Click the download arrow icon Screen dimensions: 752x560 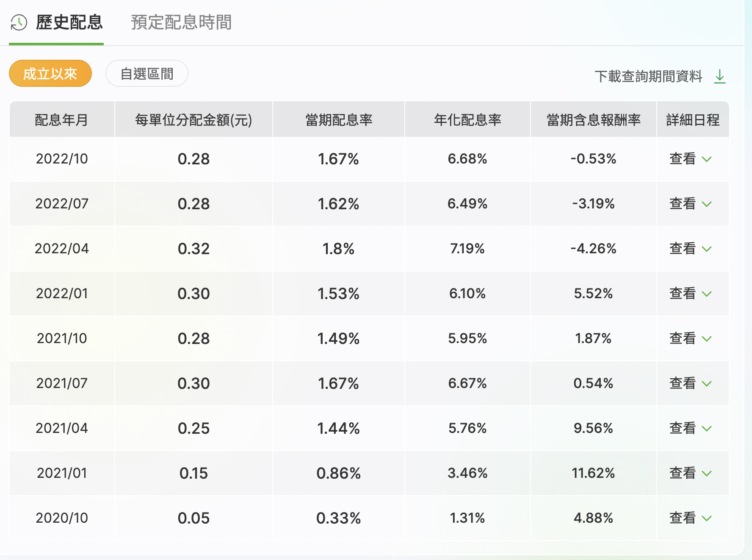pos(720,77)
